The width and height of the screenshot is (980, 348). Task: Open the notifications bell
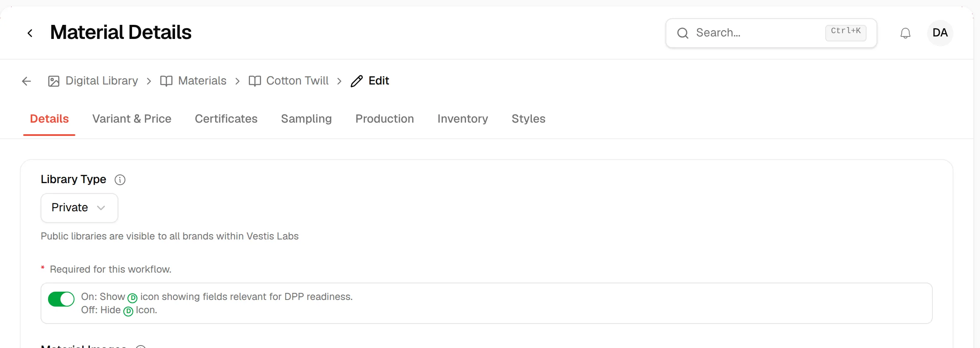click(x=906, y=33)
